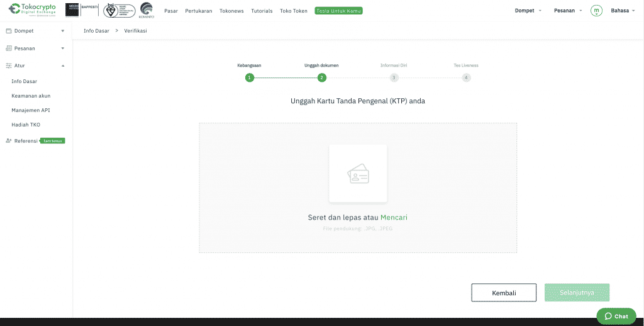
Task: Open Keamanan akun in sidebar
Action: point(31,96)
